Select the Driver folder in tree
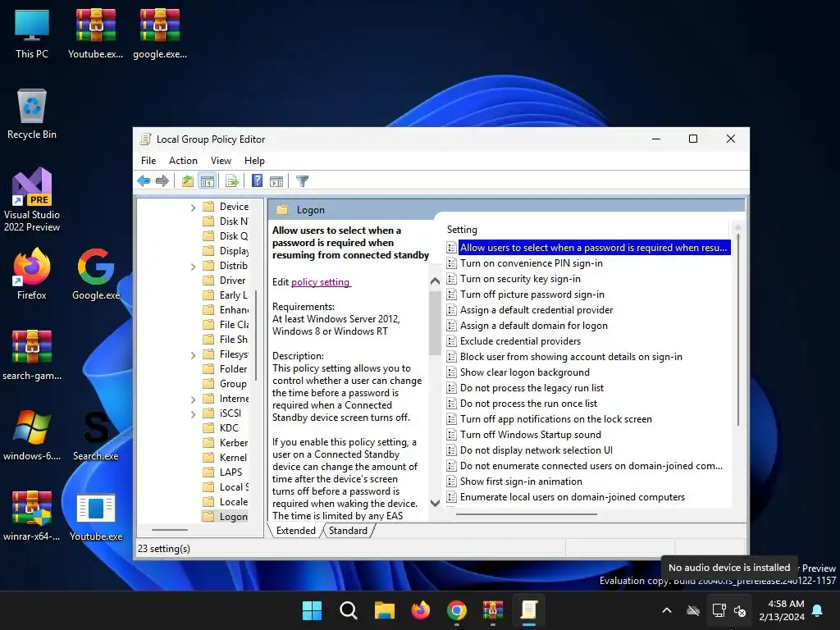 coord(225,281)
